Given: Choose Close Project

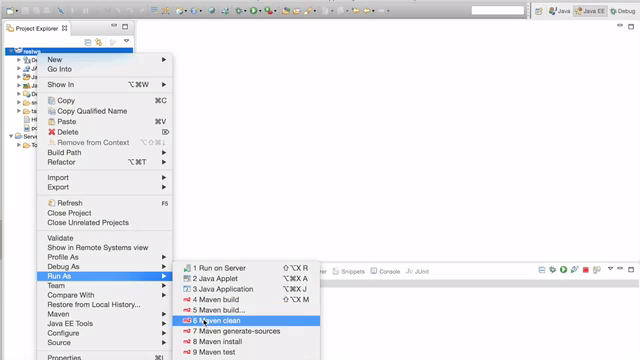Looking at the screenshot, I should point(104,213).
